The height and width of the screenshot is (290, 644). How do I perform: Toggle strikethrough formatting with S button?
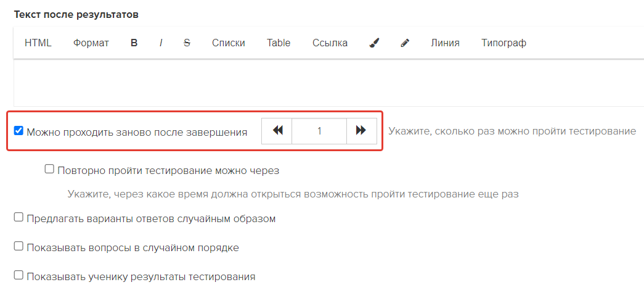click(x=187, y=43)
